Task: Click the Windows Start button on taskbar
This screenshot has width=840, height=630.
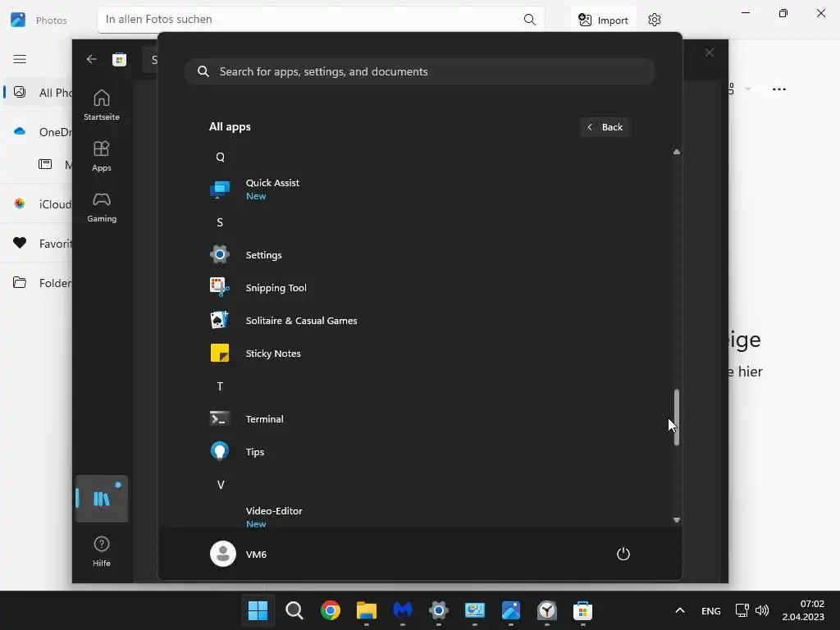Action: [258, 610]
